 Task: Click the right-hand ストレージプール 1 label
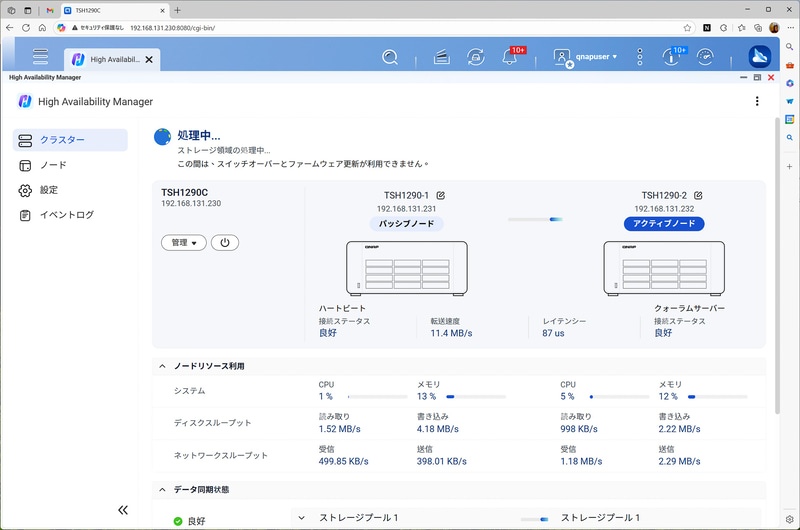pyautogui.click(x=600, y=518)
